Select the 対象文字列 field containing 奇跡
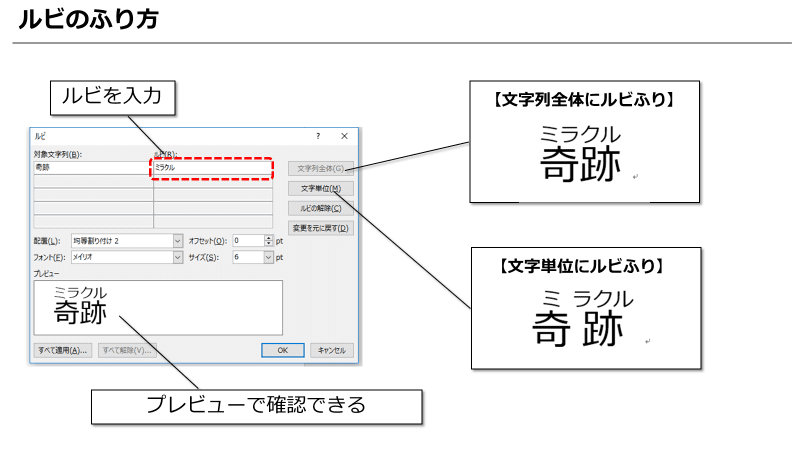The image size is (800, 450). (93, 167)
